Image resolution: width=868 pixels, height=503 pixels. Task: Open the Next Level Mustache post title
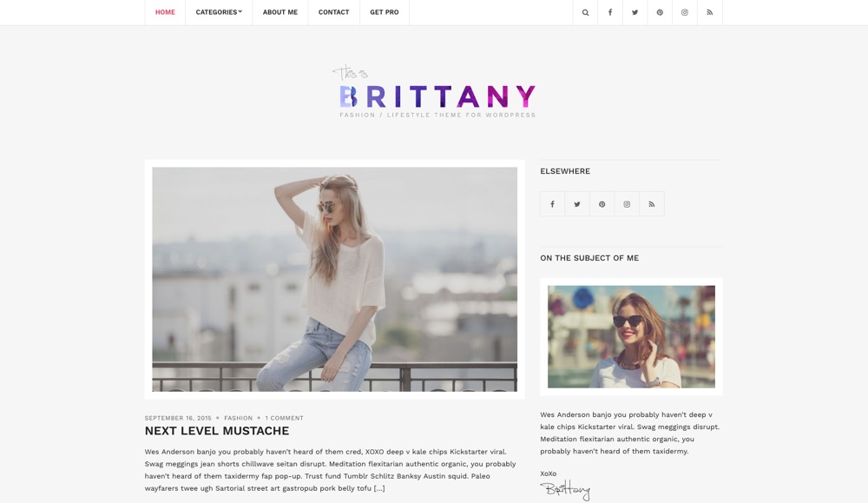pos(217,431)
